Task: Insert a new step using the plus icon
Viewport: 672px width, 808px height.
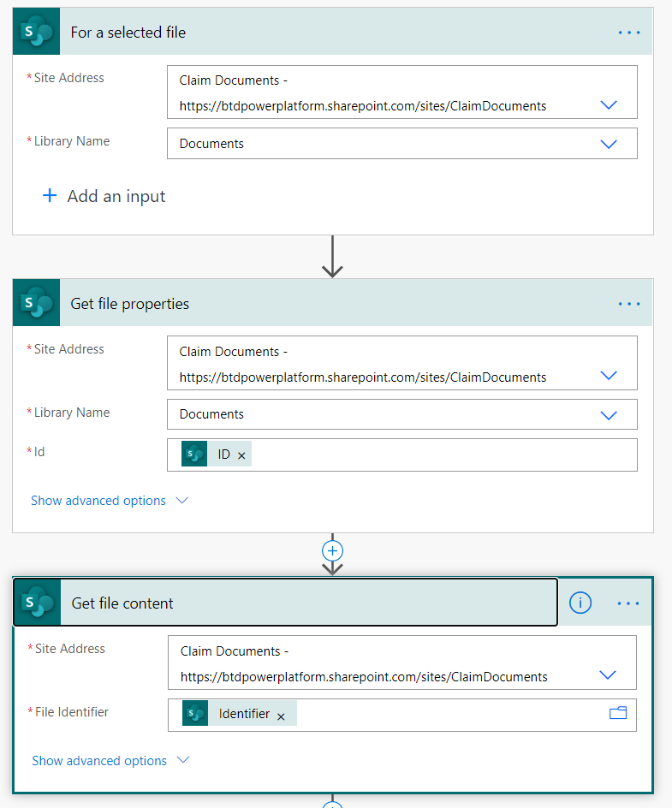Action: click(332, 550)
